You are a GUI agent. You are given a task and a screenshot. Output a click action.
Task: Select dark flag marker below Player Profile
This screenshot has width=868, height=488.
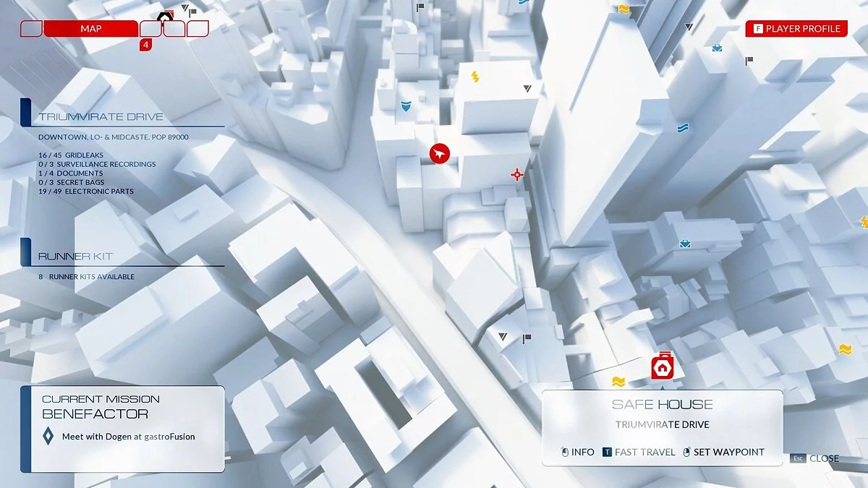pos(749,61)
